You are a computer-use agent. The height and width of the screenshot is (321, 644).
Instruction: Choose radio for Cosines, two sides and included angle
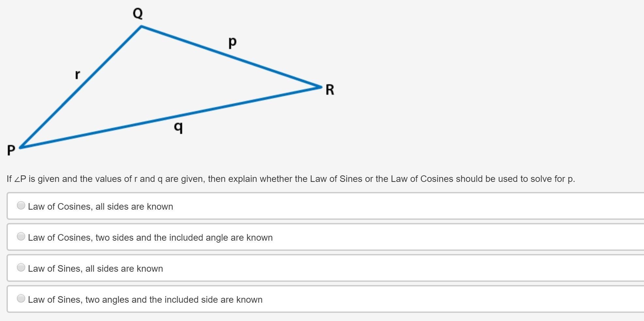coord(21,236)
